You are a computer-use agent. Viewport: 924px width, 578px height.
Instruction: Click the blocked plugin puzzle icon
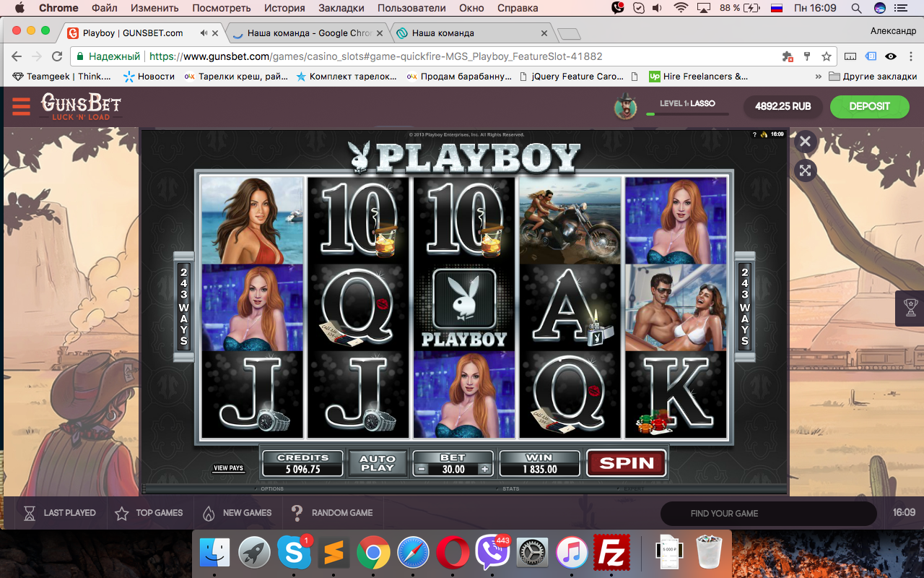(x=788, y=56)
